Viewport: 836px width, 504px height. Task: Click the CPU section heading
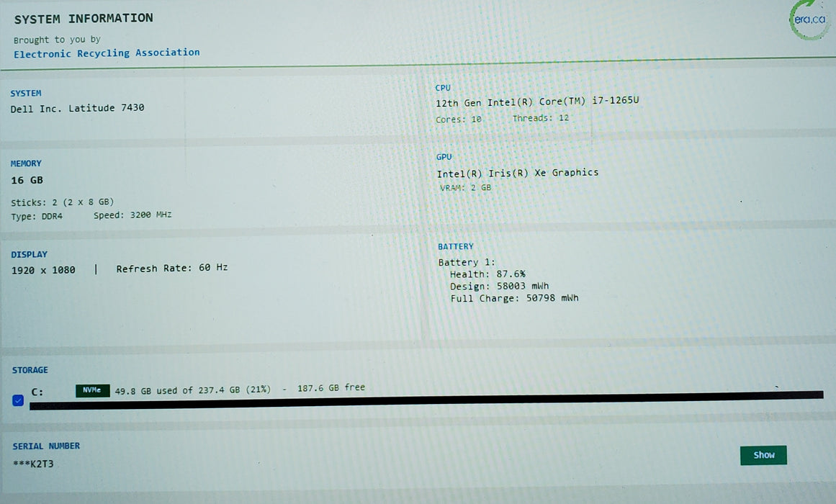click(443, 88)
